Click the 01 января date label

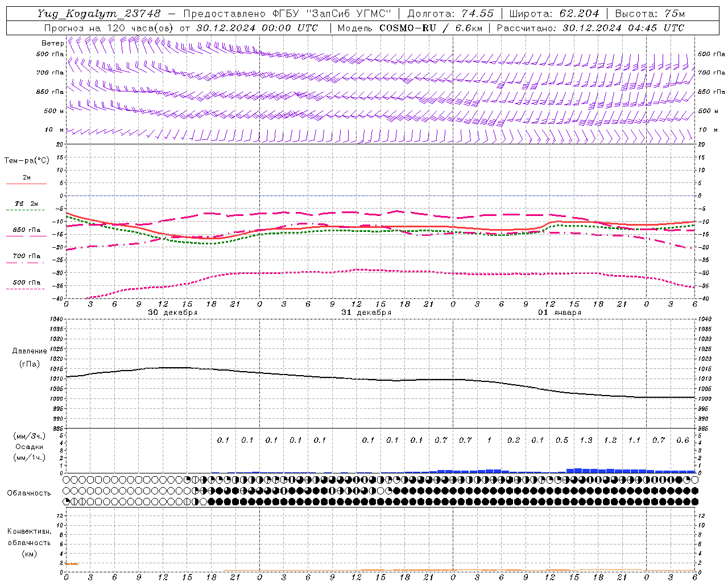560,313
